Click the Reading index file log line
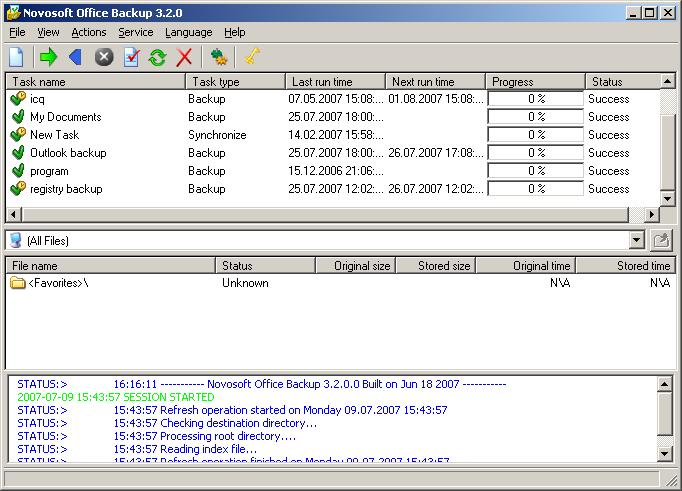Viewport: 682px width, 491px height. pyautogui.click(x=185, y=449)
